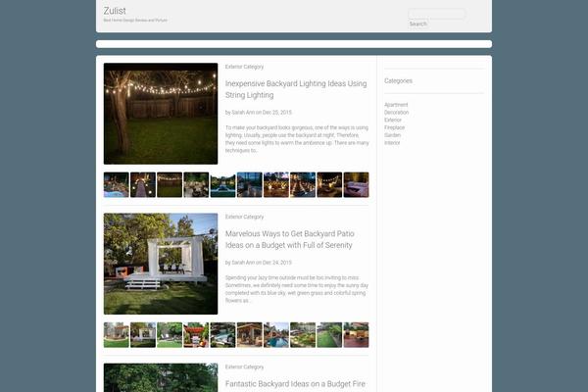Select Apartment in the Categories sidebar

coord(396,105)
